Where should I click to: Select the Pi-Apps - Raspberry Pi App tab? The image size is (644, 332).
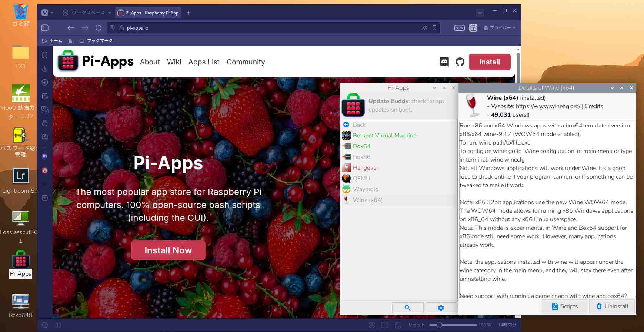point(148,13)
